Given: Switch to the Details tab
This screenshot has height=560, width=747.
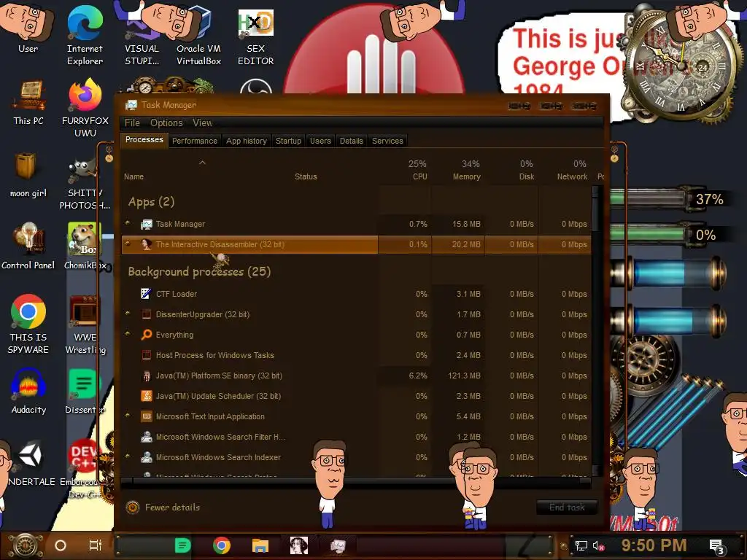Looking at the screenshot, I should (x=351, y=141).
